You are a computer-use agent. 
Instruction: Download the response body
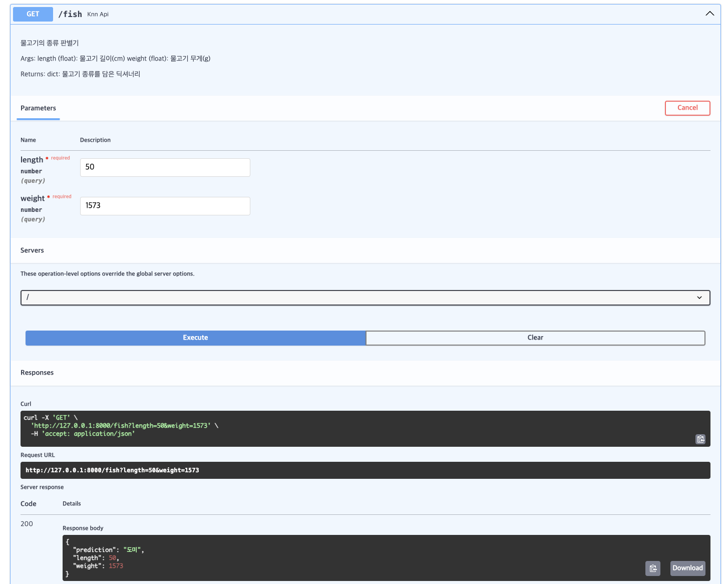(687, 568)
